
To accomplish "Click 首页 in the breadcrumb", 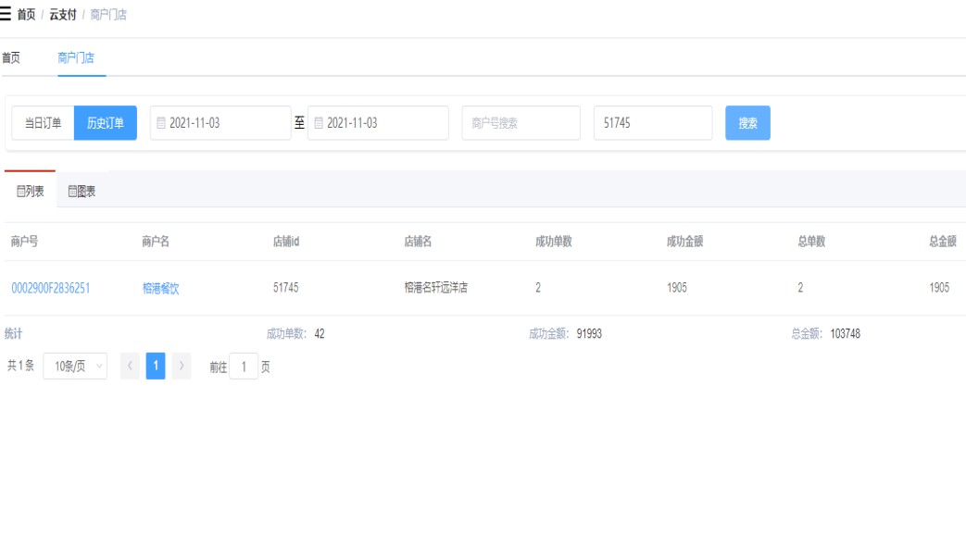I will 26,15.
